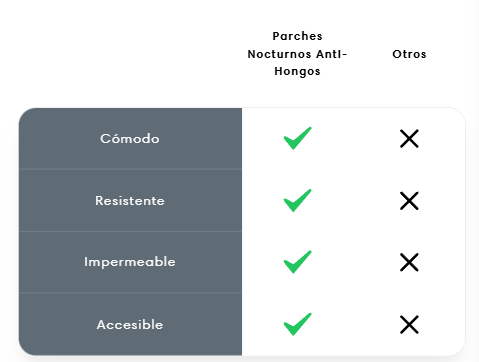Click the gray cell behind Resistente text
479x362 pixels.
click(130, 200)
